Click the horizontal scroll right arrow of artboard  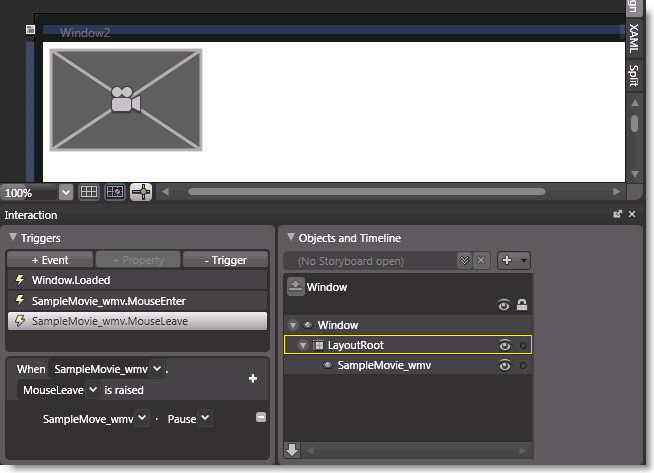(x=616, y=191)
